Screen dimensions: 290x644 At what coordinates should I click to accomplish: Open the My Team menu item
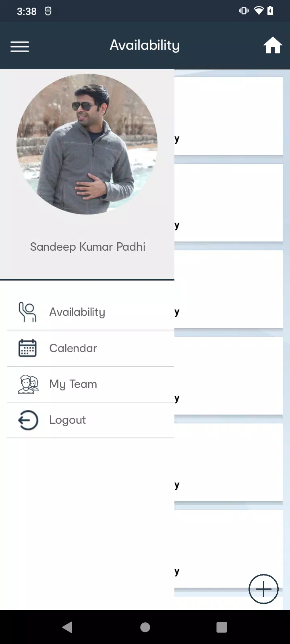[x=91, y=384]
